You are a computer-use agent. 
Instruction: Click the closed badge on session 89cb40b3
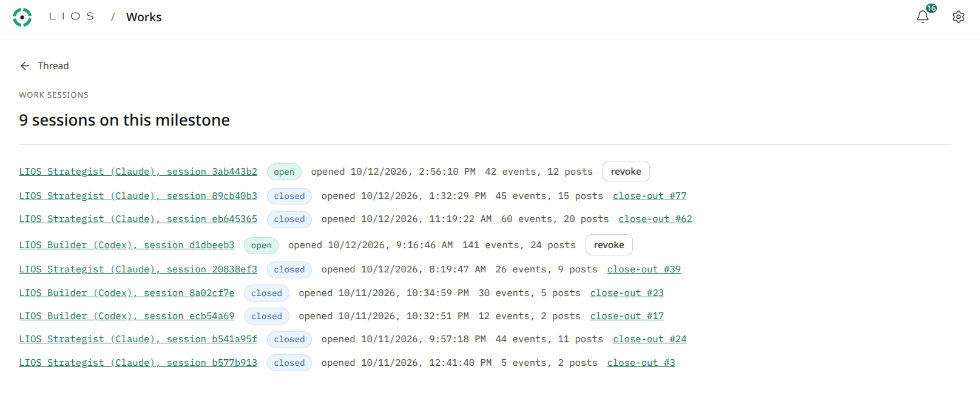289,196
